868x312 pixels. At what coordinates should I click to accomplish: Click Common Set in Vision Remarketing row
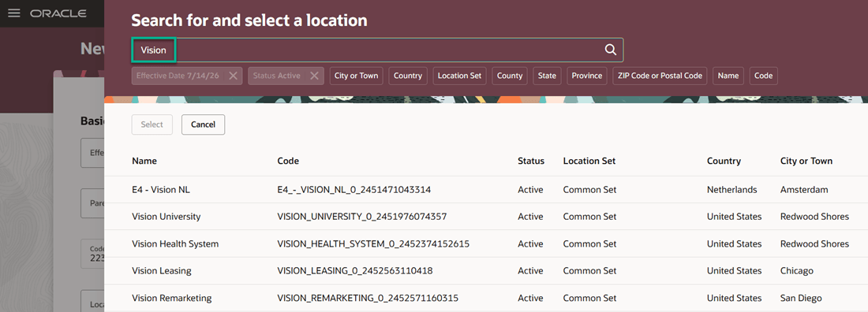tap(589, 298)
